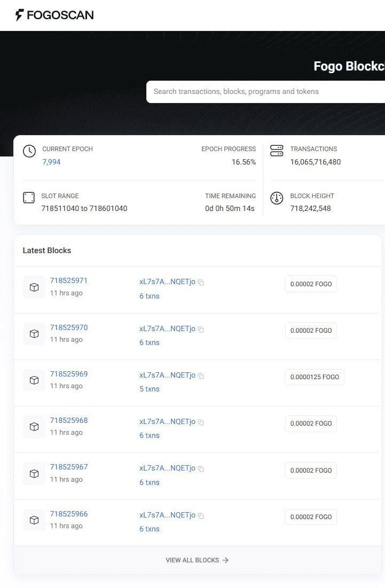The width and height of the screenshot is (385, 588).
Task: Open xL7s7A...NQETjo address in block 718525971 row
Action: 168,281
